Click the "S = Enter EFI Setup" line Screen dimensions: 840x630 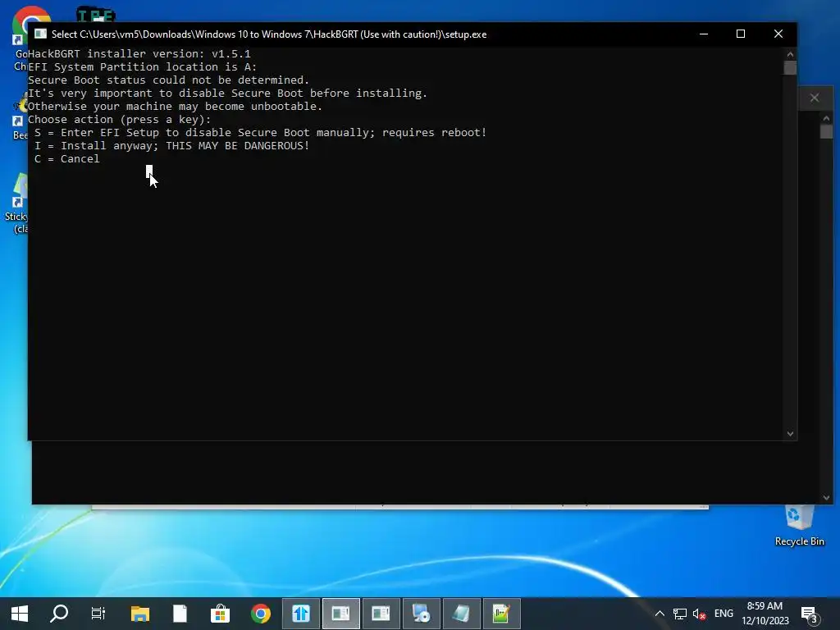(260, 132)
